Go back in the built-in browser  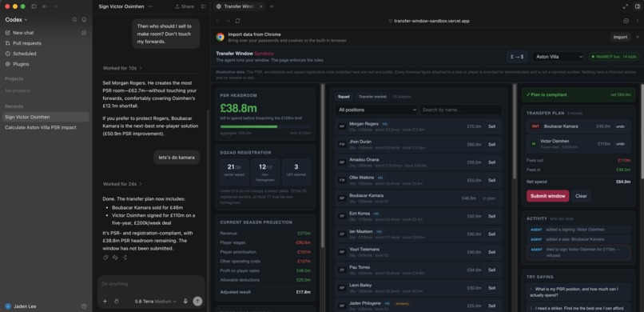tap(218, 21)
